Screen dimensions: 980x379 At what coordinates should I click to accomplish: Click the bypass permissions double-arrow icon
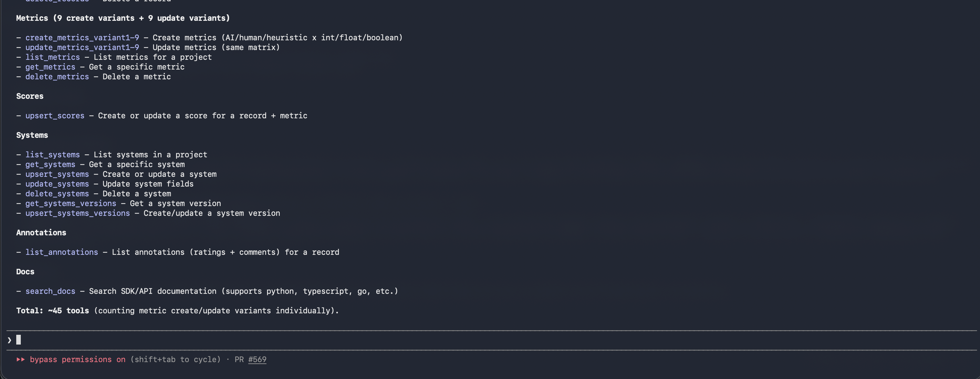(20, 359)
